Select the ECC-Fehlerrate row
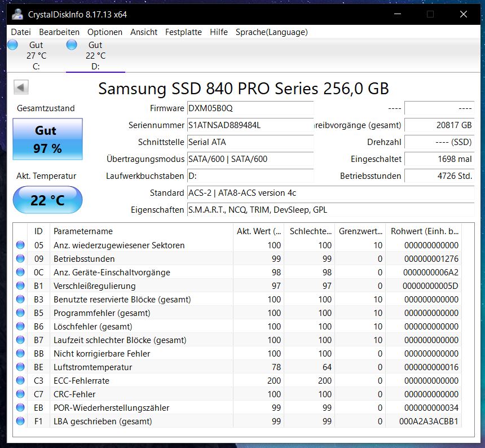This screenshot has height=448, width=485. tap(238, 380)
